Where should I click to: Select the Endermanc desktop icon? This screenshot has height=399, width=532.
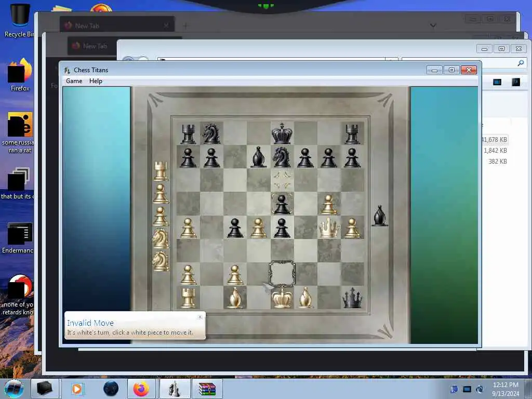coord(18,238)
